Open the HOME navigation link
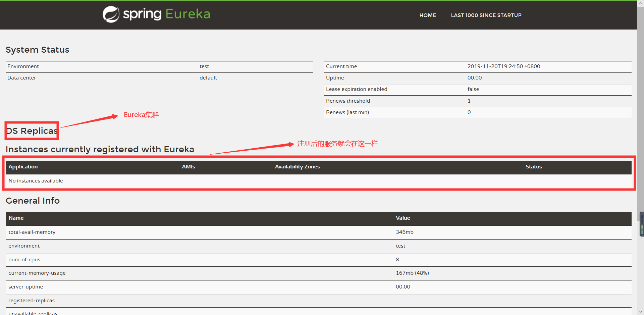This screenshot has width=644, height=315. point(428,15)
